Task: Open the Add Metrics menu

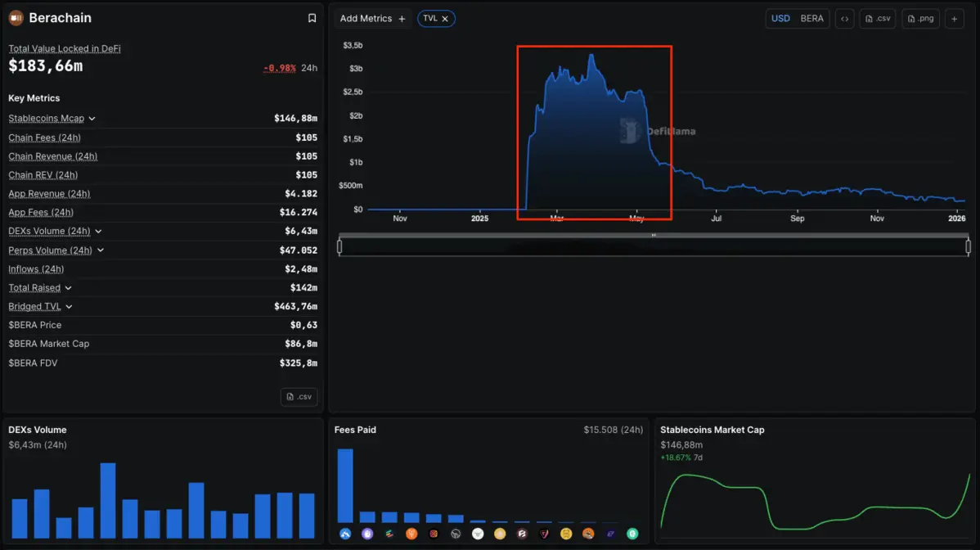Action: coord(372,19)
